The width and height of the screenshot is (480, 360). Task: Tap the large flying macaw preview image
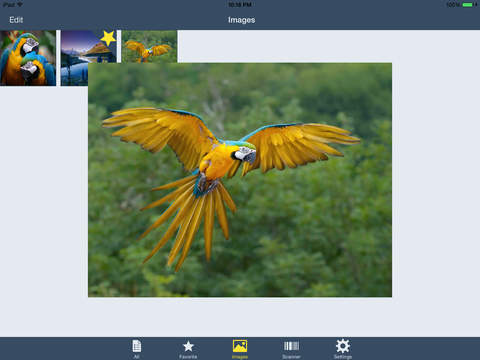[x=240, y=180]
